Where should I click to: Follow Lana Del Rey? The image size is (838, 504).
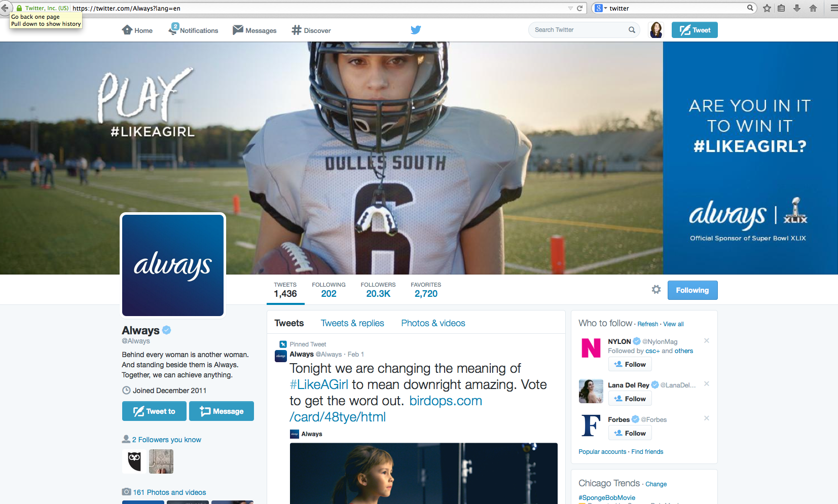tap(630, 399)
